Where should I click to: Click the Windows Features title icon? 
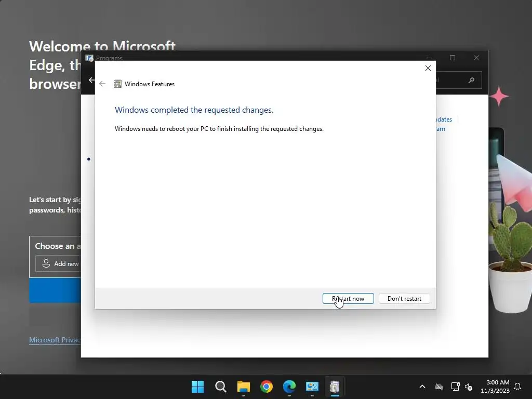118,84
